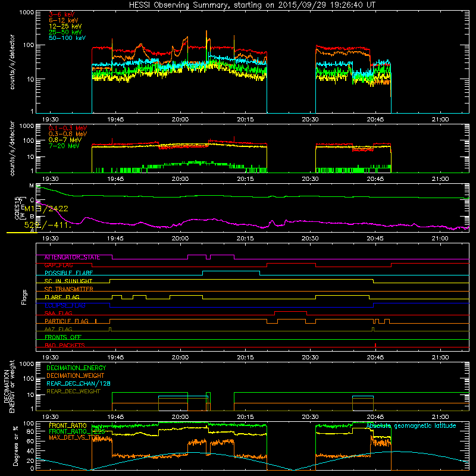Click the 20:45 tick below Flags plot
The width and height of the screenshot is (476, 476).
pos(375,358)
